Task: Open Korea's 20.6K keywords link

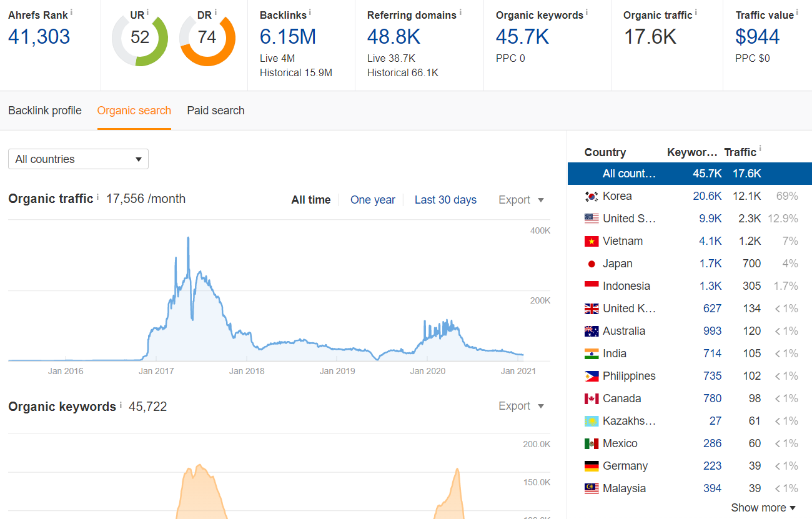Action: click(707, 195)
